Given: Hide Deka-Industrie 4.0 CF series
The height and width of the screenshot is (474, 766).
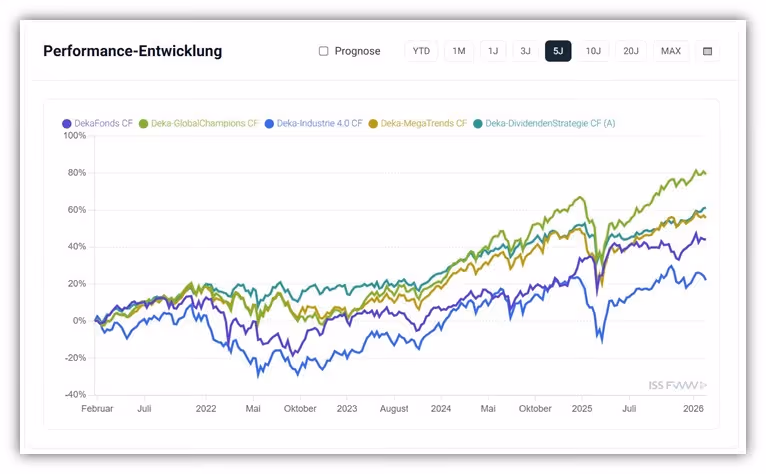Looking at the screenshot, I should click(x=314, y=124).
